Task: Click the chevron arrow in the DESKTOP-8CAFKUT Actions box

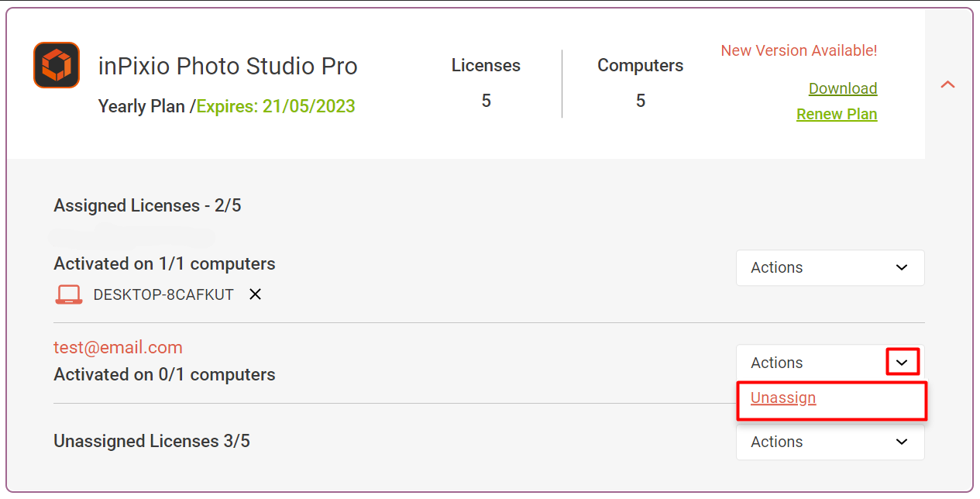Action: coord(902,267)
